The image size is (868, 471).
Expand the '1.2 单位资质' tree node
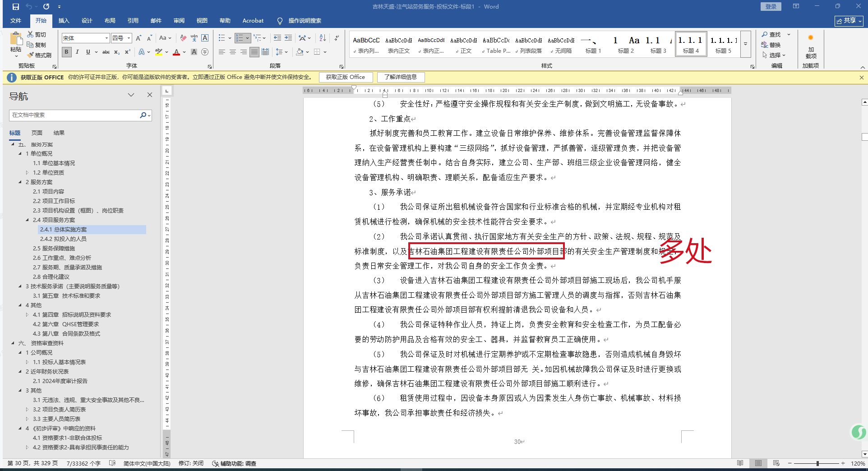(28, 172)
